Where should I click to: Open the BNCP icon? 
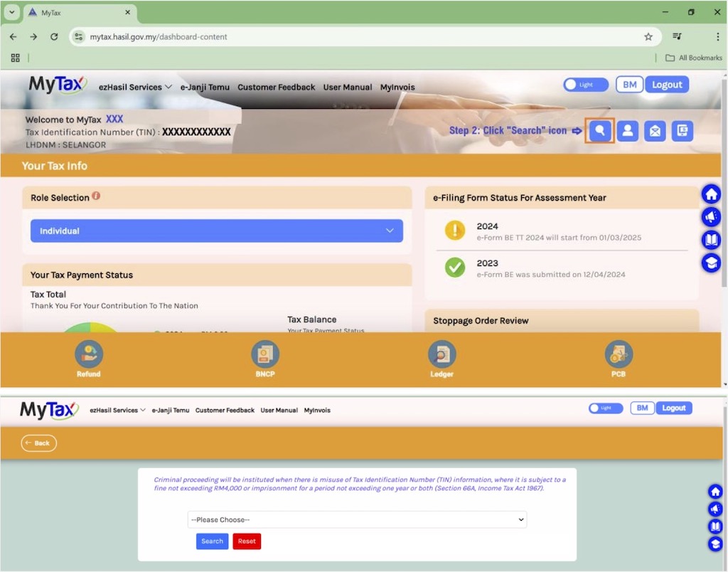(264, 354)
